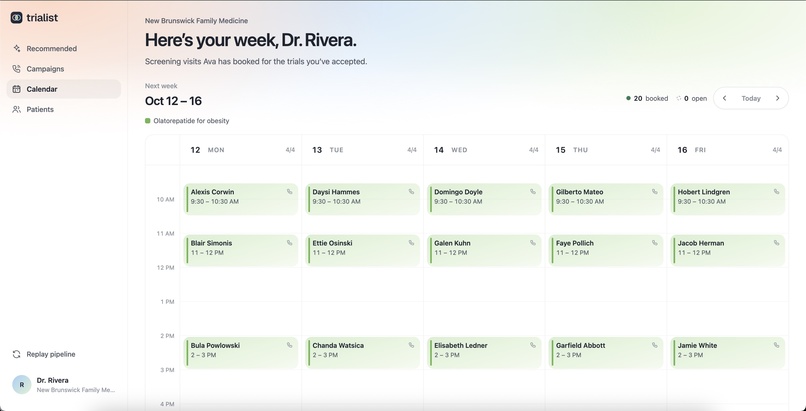Select the Campaigns phone icon
The width and height of the screenshot is (806, 411).
point(16,69)
